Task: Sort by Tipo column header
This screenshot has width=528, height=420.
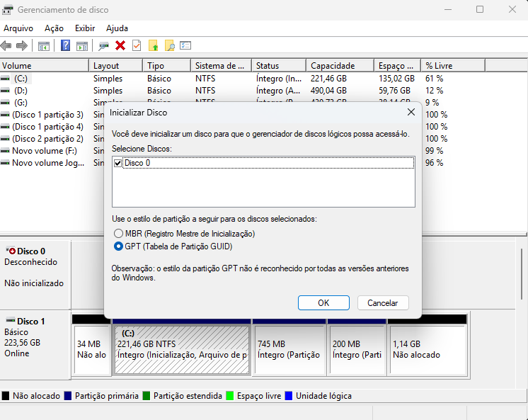Action: (x=167, y=66)
